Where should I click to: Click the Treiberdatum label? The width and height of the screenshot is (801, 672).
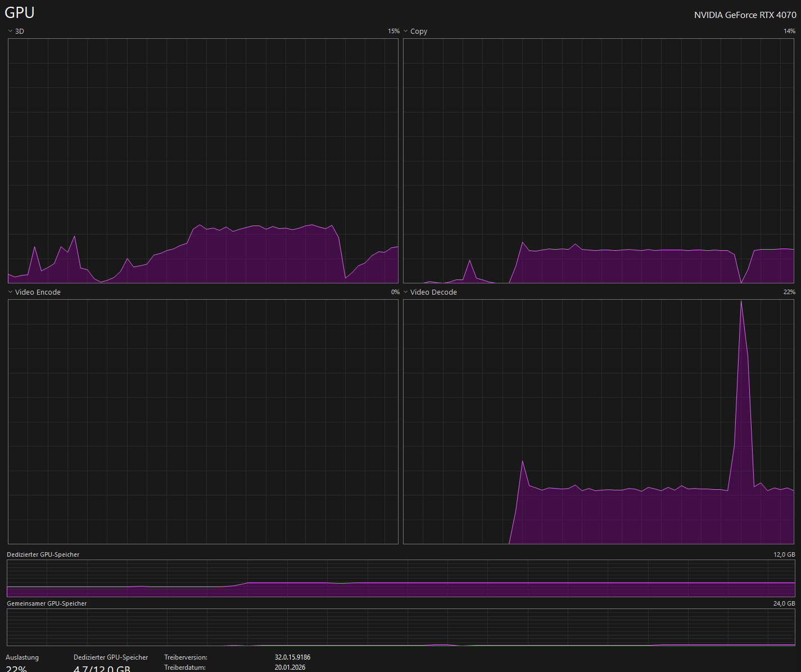[x=185, y=668]
